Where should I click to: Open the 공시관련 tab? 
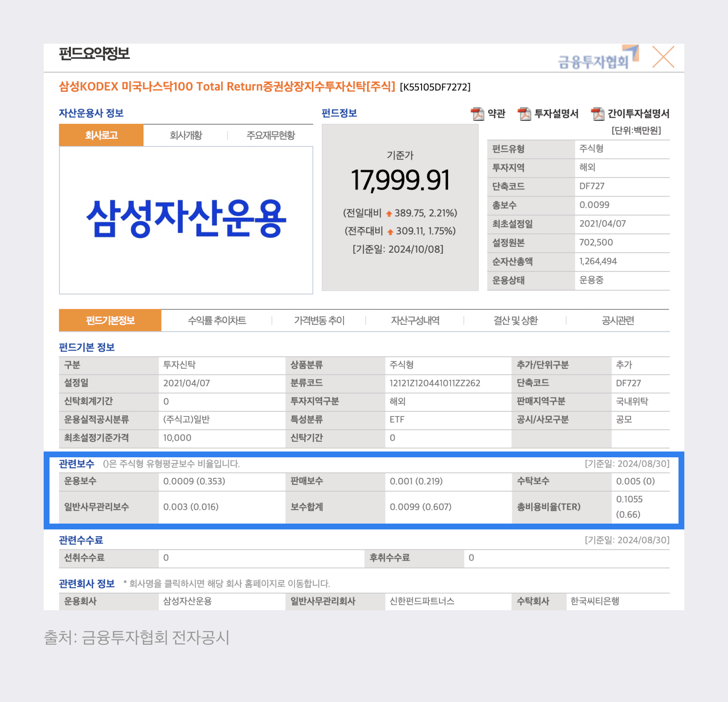(618, 320)
